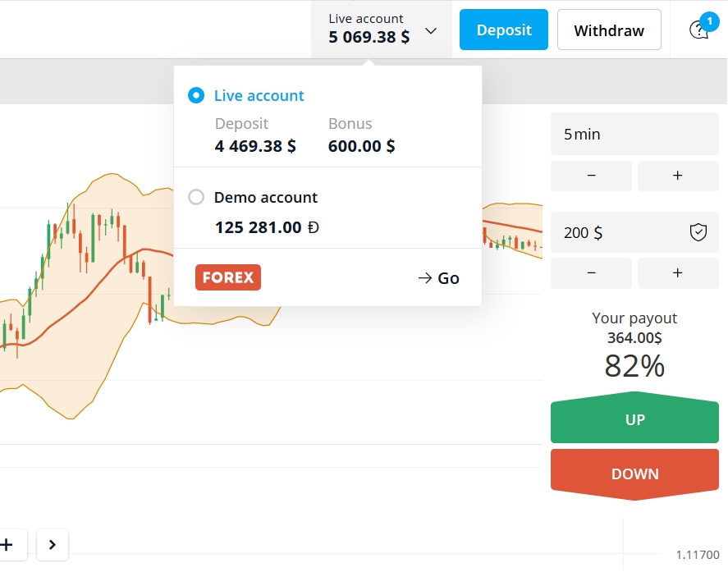Increase the 200 $ amount with plus
The image size is (728, 572).
pos(677,273)
